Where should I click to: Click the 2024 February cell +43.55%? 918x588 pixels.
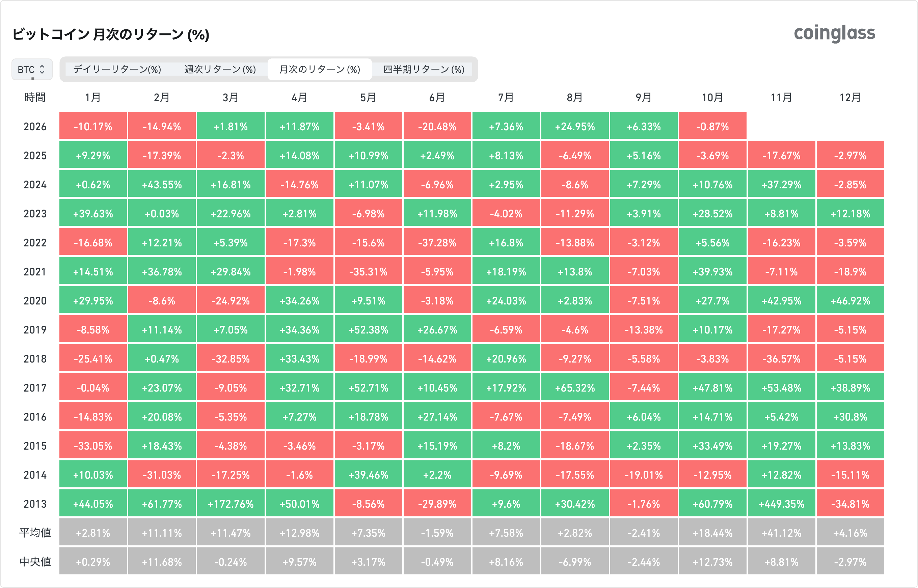point(162,184)
